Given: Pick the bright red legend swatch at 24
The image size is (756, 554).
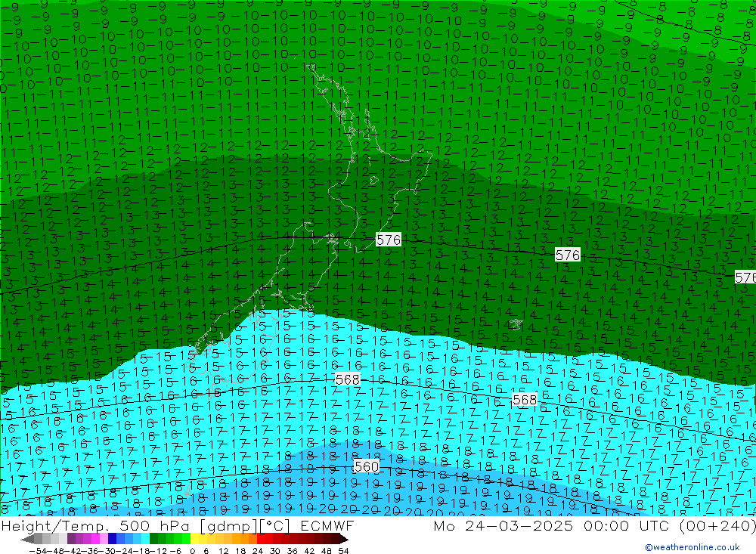Looking at the screenshot, I should point(261,539).
